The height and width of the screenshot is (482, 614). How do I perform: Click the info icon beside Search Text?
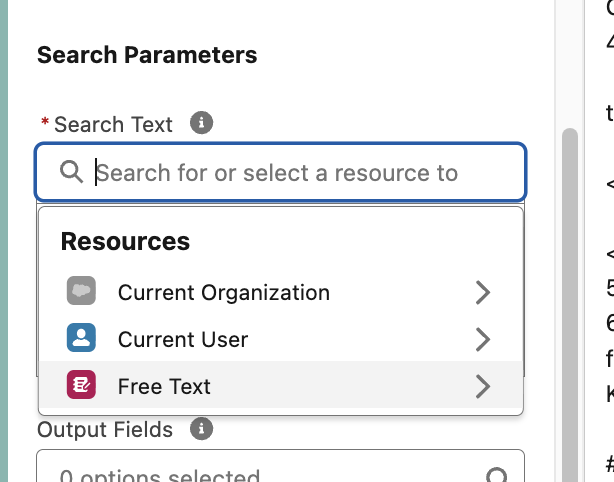click(202, 124)
